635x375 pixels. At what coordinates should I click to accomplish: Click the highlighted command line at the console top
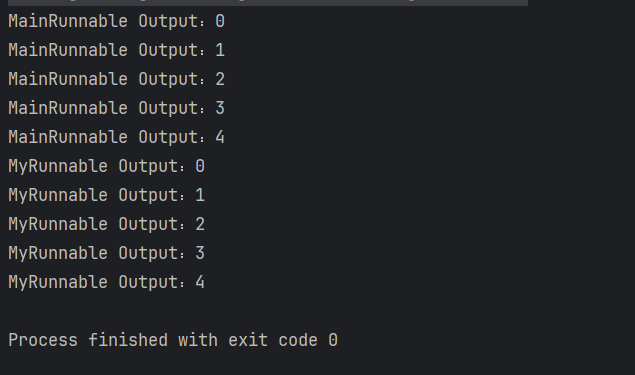coord(268,3)
